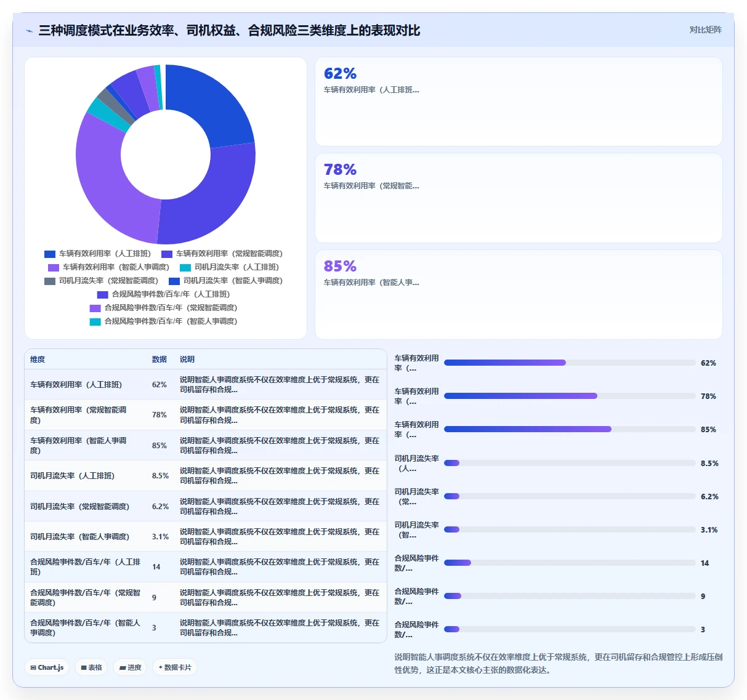This screenshot has width=747, height=700.
Task: Click the description cell in the 司机月流失率（人工排班）row
Action: (x=280, y=476)
